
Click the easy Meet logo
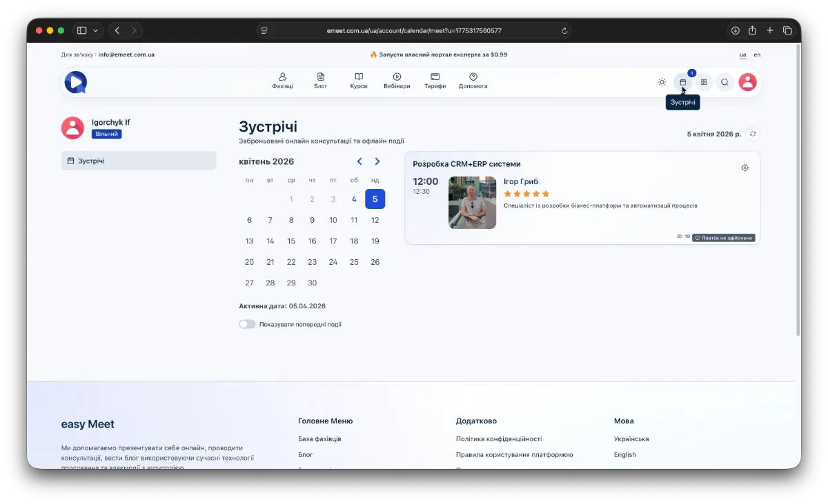[x=76, y=82]
